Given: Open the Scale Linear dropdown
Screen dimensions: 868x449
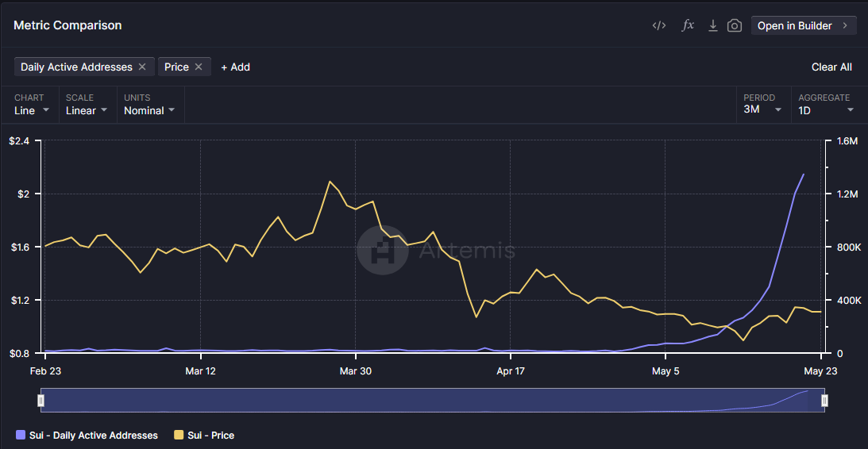Looking at the screenshot, I should coord(87,105).
